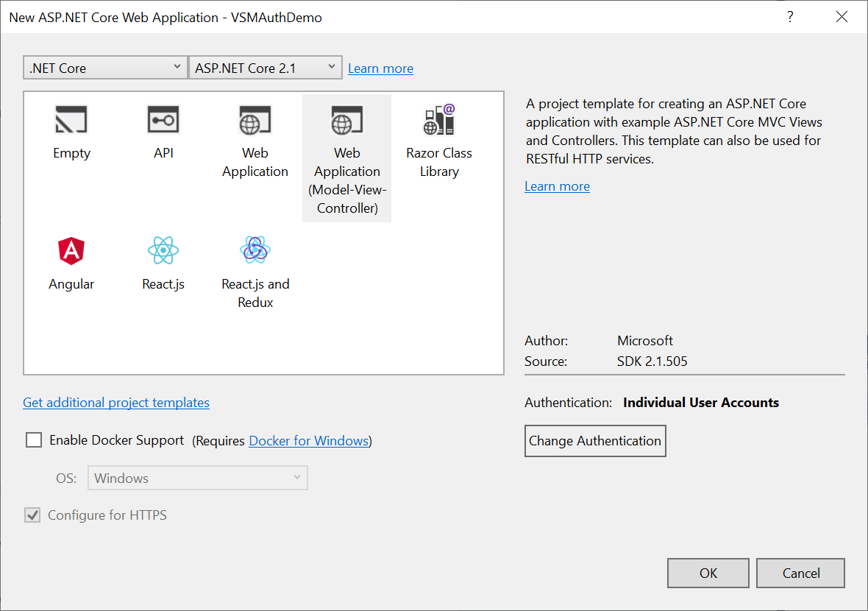The width and height of the screenshot is (868, 611).
Task: Choose the Angular template icon
Action: coord(71,251)
